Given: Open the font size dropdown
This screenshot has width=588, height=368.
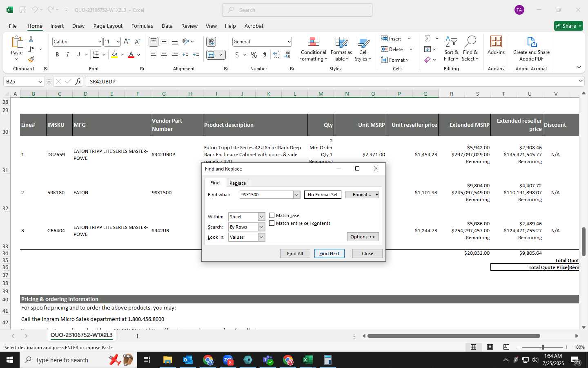Looking at the screenshot, I should [x=118, y=42].
